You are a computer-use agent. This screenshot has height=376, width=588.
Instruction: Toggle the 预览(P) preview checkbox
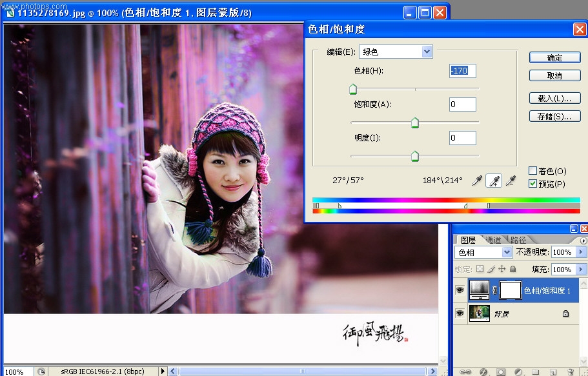click(532, 184)
